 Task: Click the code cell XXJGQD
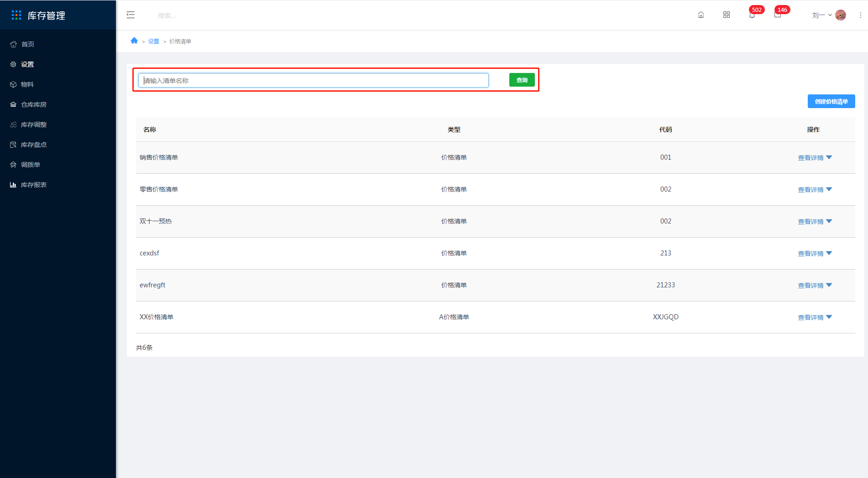(x=666, y=317)
